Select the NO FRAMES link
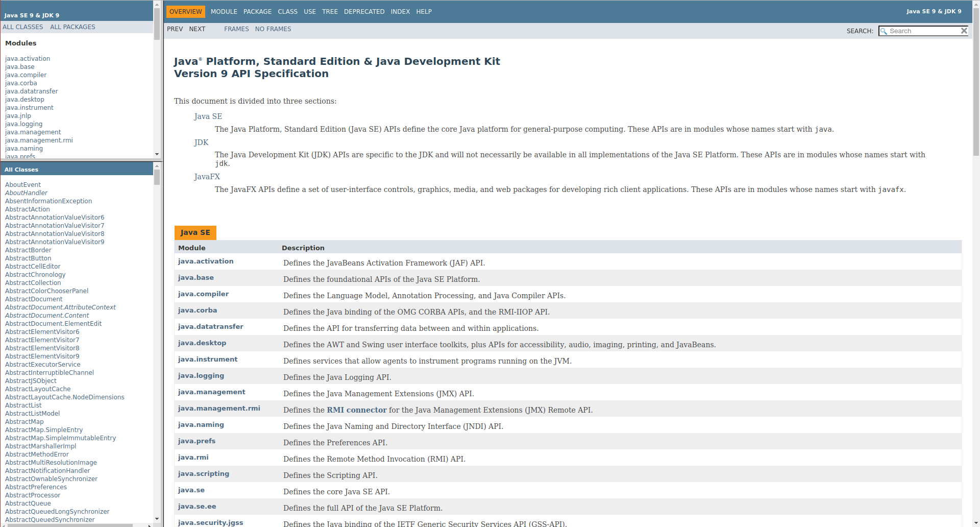 pos(273,29)
